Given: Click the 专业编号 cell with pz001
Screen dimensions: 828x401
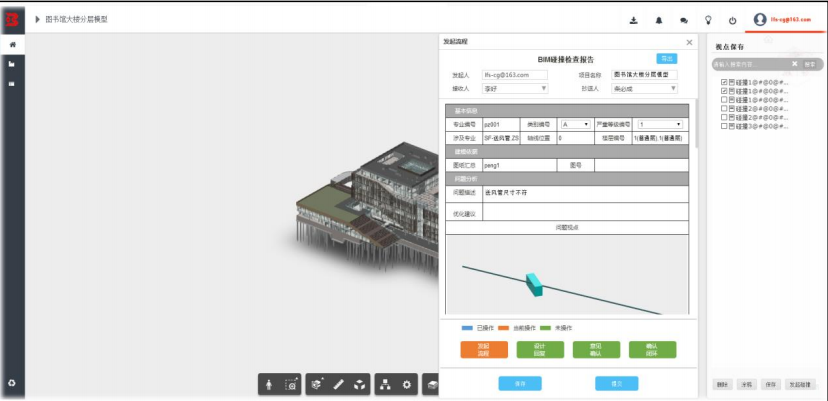Looking at the screenshot, I should (501, 125).
